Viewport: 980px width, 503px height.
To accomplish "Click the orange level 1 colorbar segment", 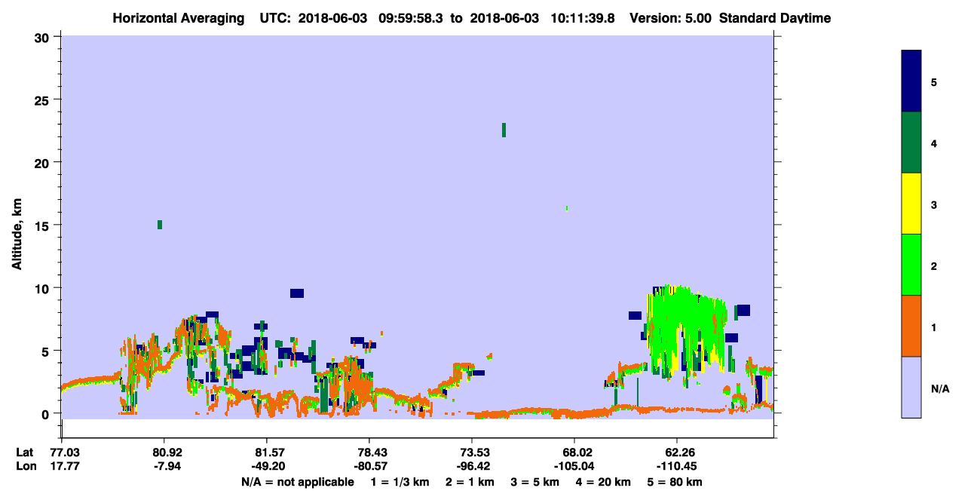I will pos(911,326).
